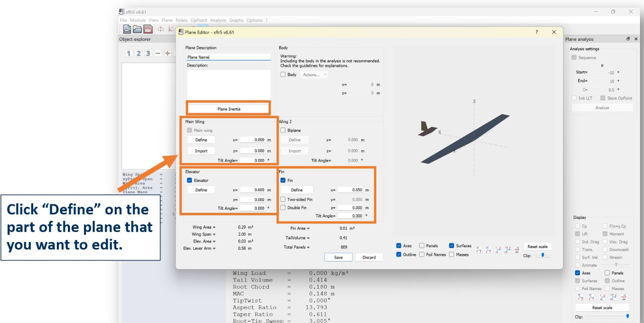Click Define under Main Wing
This screenshot has height=323, width=644.
click(x=201, y=140)
